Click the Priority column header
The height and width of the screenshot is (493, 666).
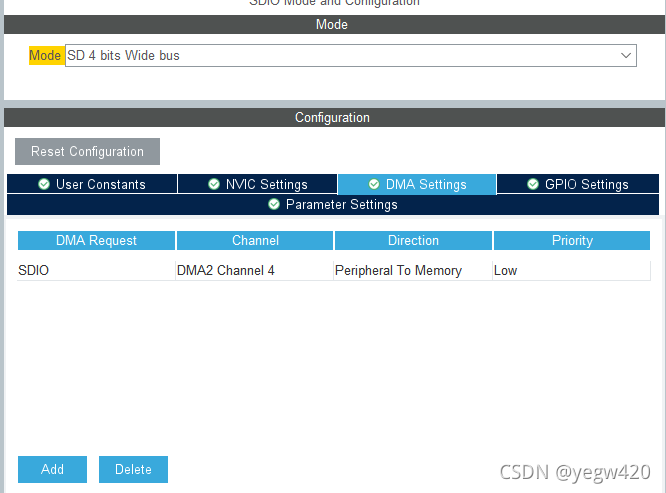coord(572,240)
